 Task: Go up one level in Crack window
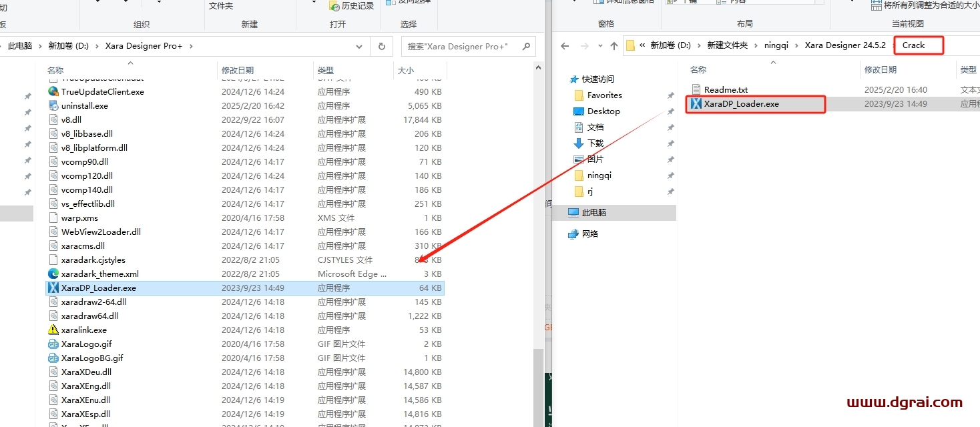click(x=614, y=45)
